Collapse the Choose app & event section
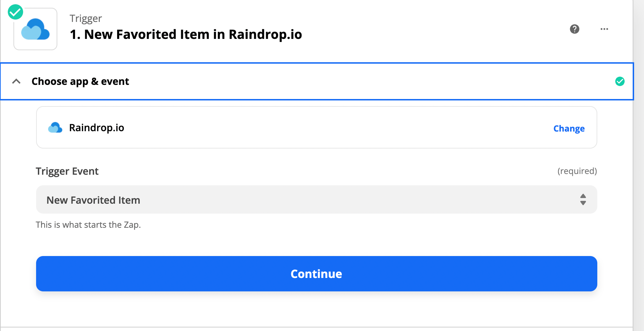 (x=16, y=82)
